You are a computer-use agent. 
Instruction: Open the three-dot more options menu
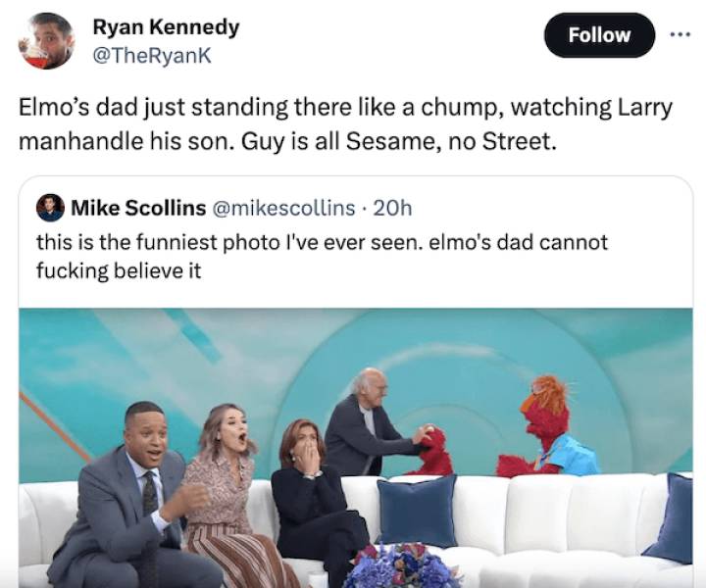(681, 33)
